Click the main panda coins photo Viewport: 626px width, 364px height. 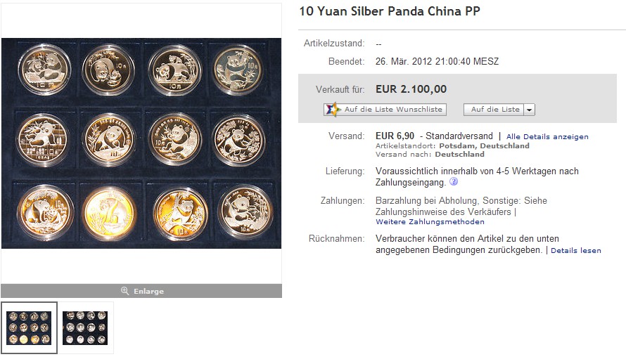(141, 143)
